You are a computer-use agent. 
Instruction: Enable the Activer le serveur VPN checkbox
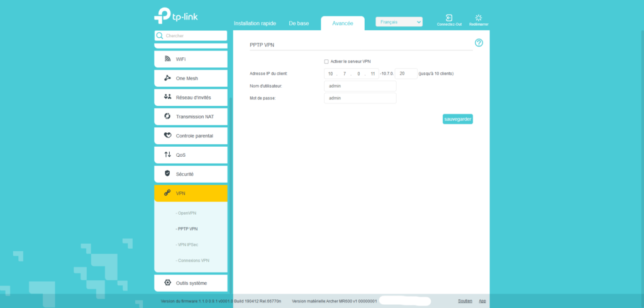(326, 62)
